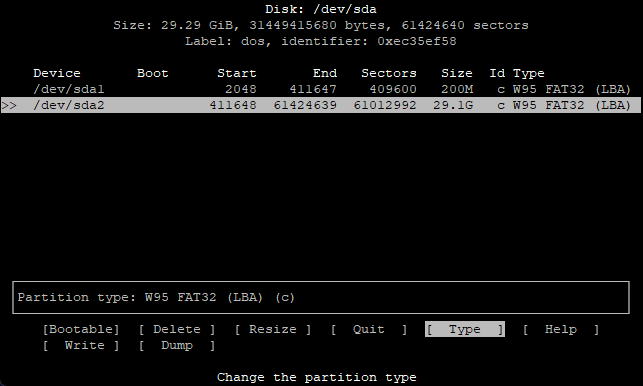The image size is (643, 386).
Task: Click end sector value 61424639
Action: [x=305, y=105]
